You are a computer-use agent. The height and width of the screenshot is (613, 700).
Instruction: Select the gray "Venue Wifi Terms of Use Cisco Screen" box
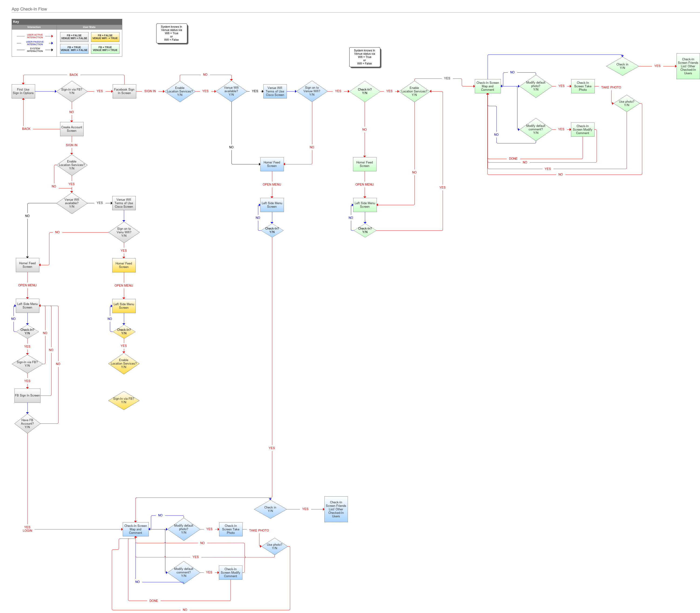[124, 203]
